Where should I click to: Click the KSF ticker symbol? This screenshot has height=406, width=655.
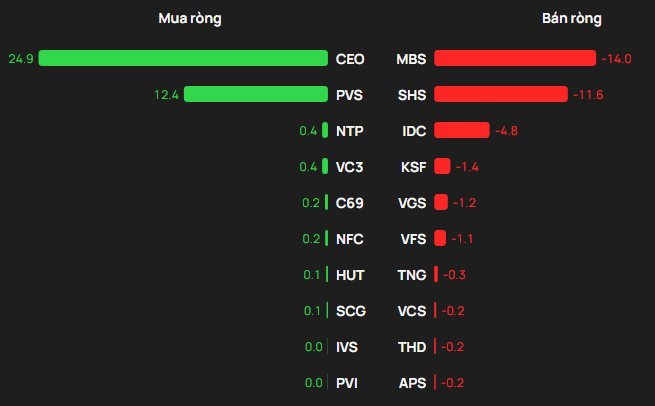click(414, 167)
